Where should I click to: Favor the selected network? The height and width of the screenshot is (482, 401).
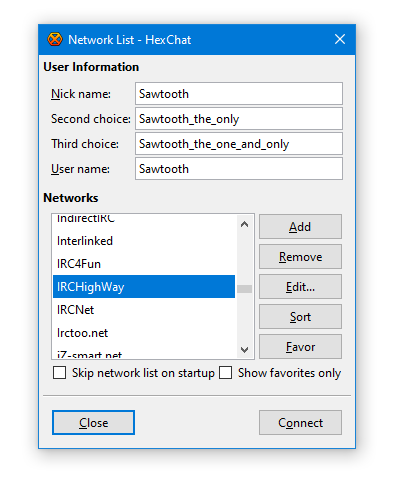click(x=300, y=347)
